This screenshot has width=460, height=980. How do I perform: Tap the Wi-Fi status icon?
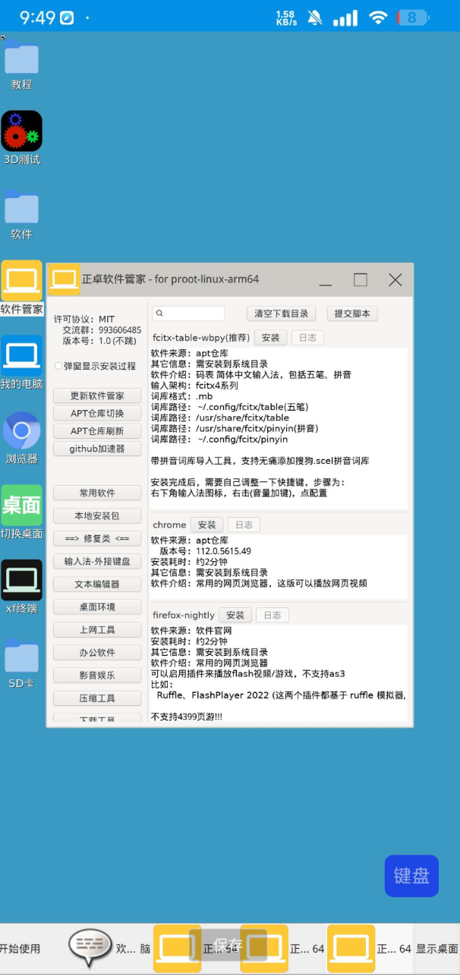coord(377,17)
